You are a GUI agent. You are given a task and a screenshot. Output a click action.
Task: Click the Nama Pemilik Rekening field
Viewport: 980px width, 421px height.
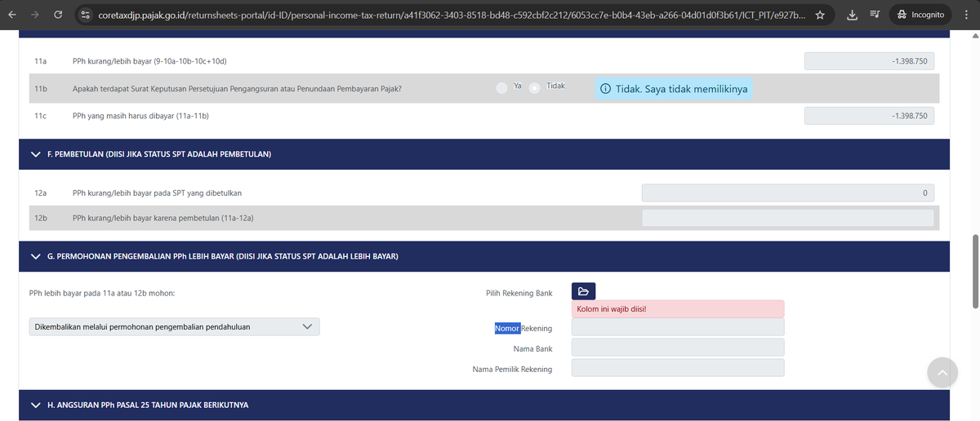(x=678, y=368)
